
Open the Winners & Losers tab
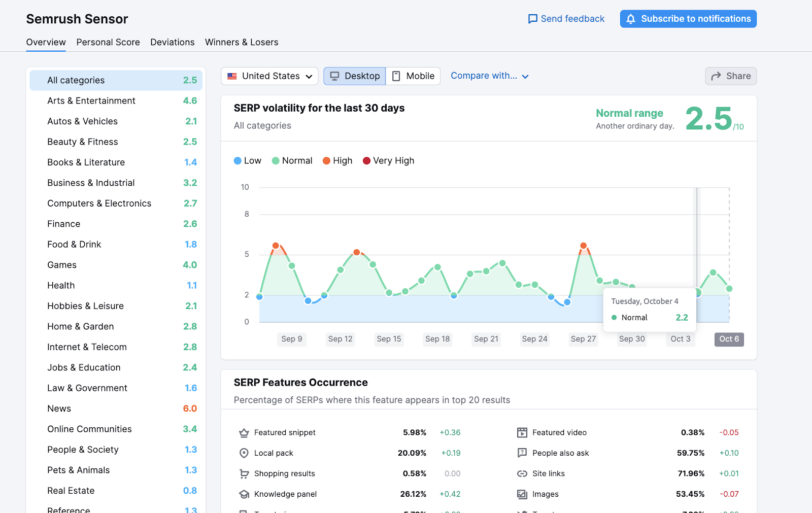point(242,42)
